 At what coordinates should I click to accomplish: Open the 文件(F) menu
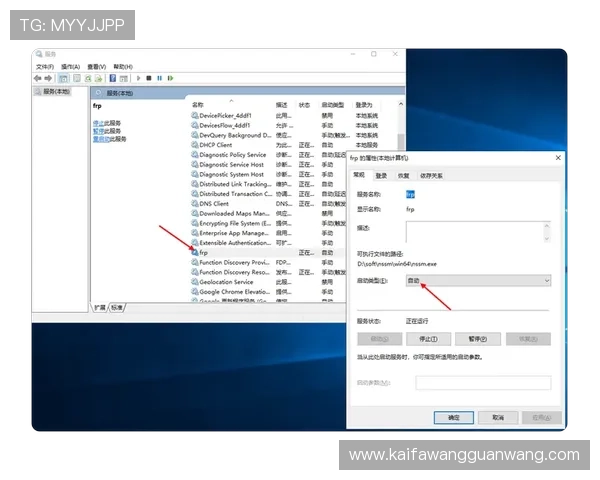point(45,66)
